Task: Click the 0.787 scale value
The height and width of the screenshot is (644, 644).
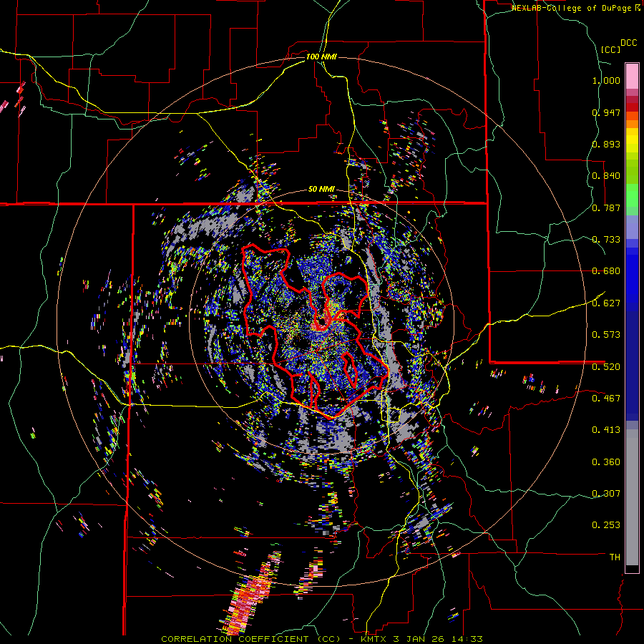Action: tap(606, 208)
